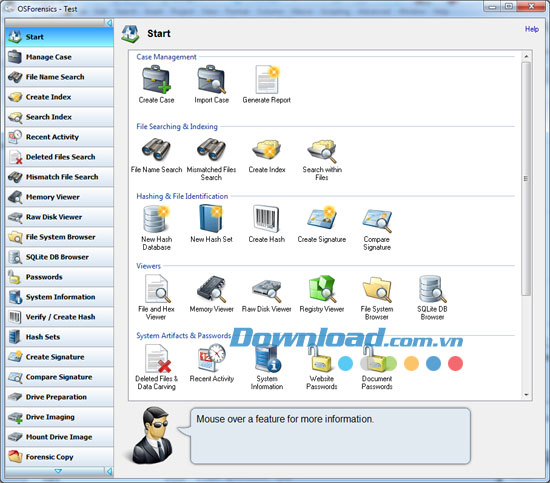Open the Import Case icon
The height and width of the screenshot is (483, 550).
tap(212, 80)
